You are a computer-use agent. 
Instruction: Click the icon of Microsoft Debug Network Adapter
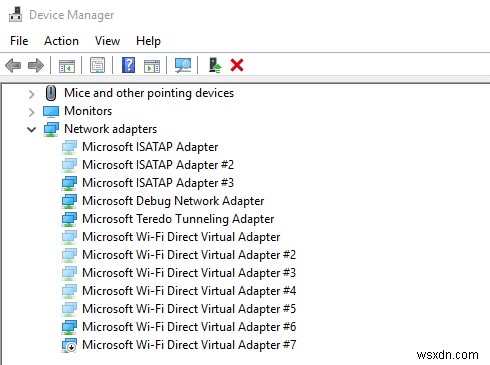pyautogui.click(x=69, y=201)
